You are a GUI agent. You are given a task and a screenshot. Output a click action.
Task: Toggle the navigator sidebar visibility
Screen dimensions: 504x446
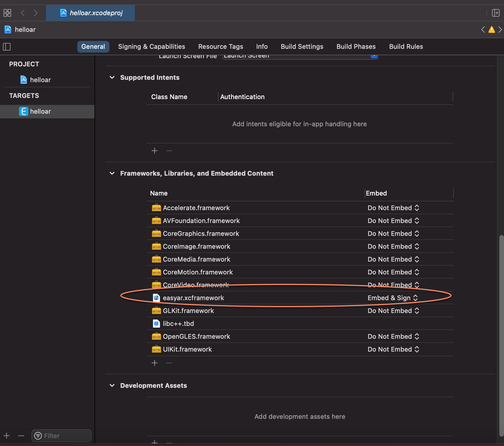(6, 47)
